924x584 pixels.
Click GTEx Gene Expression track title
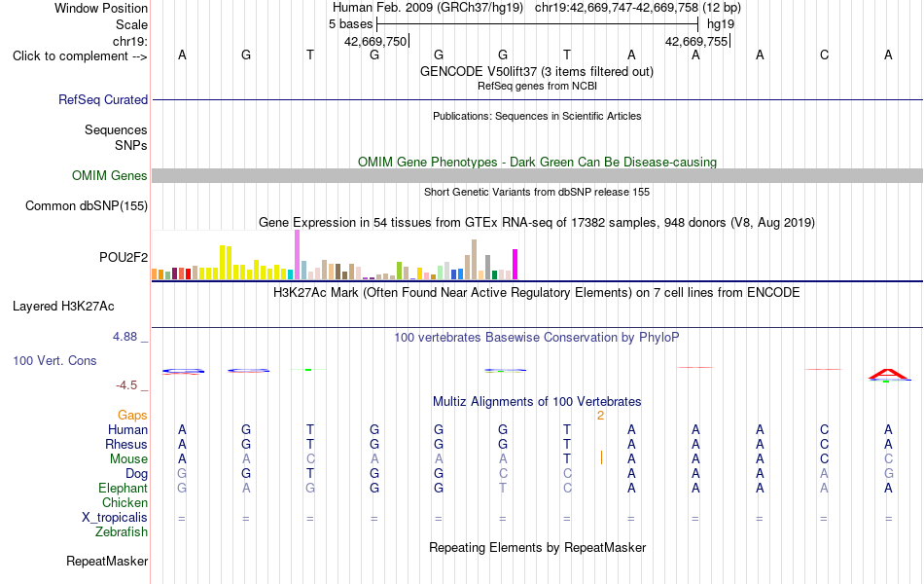(537, 222)
